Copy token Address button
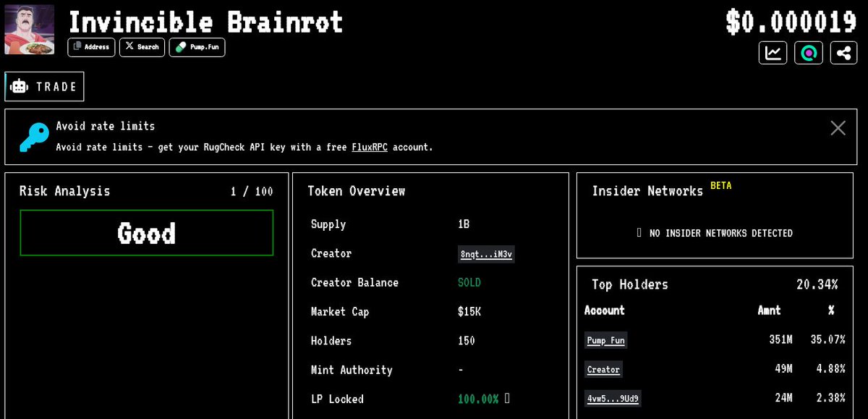 click(91, 47)
